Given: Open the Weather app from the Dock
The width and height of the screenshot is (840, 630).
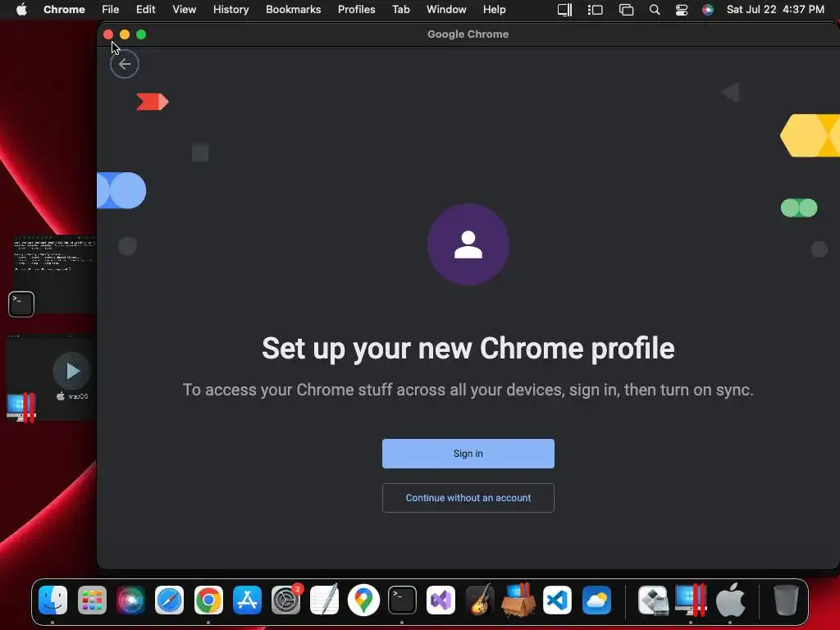Looking at the screenshot, I should pos(596,600).
